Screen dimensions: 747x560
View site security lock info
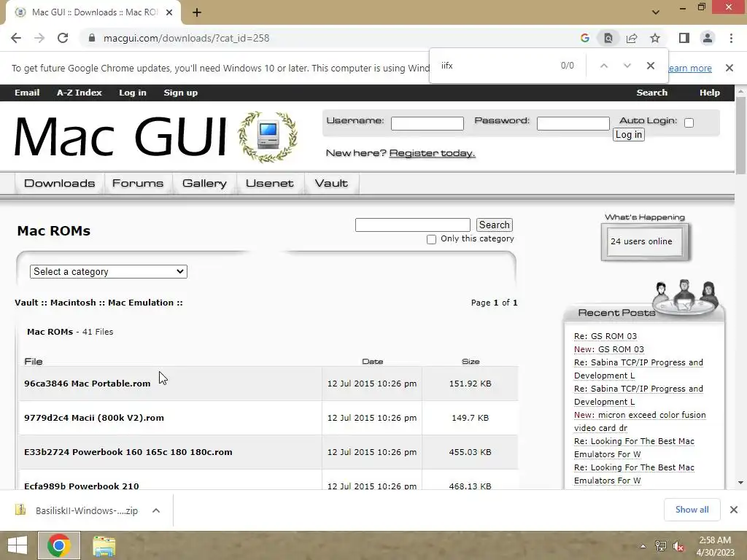92,38
